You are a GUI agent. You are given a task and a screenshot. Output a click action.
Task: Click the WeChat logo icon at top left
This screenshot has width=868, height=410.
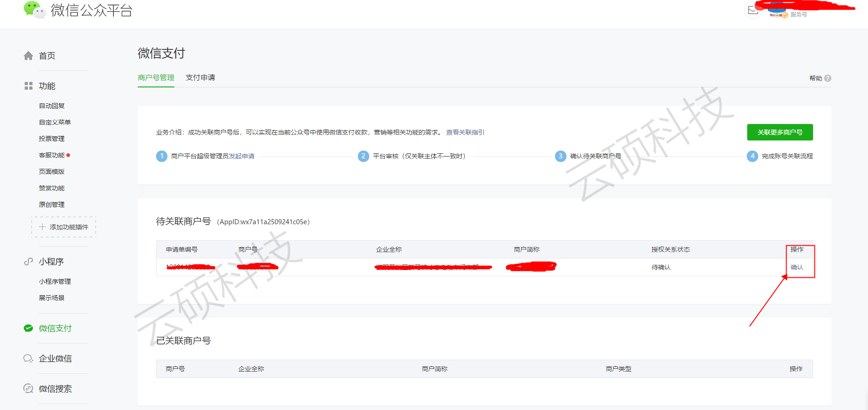[34, 10]
